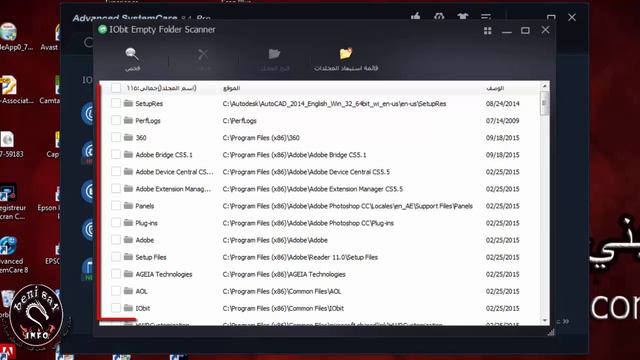Screen dimensions: 640x360
Task: Select the AutoCAD SetupRes path text
Action: [334, 104]
